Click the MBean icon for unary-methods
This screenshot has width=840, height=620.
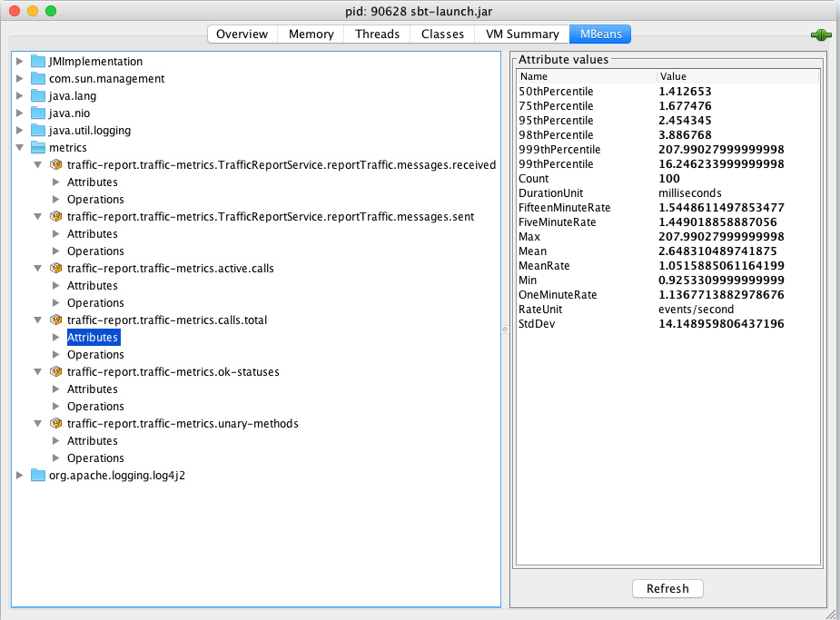tap(55, 424)
